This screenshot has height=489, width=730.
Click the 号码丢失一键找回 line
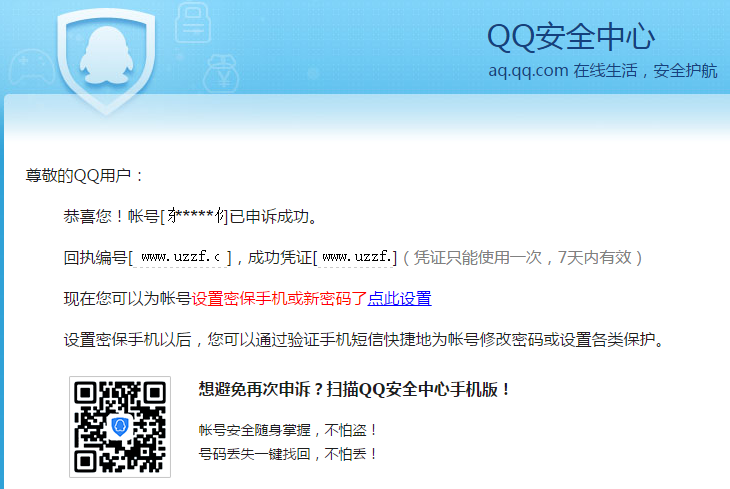[x=287, y=454]
